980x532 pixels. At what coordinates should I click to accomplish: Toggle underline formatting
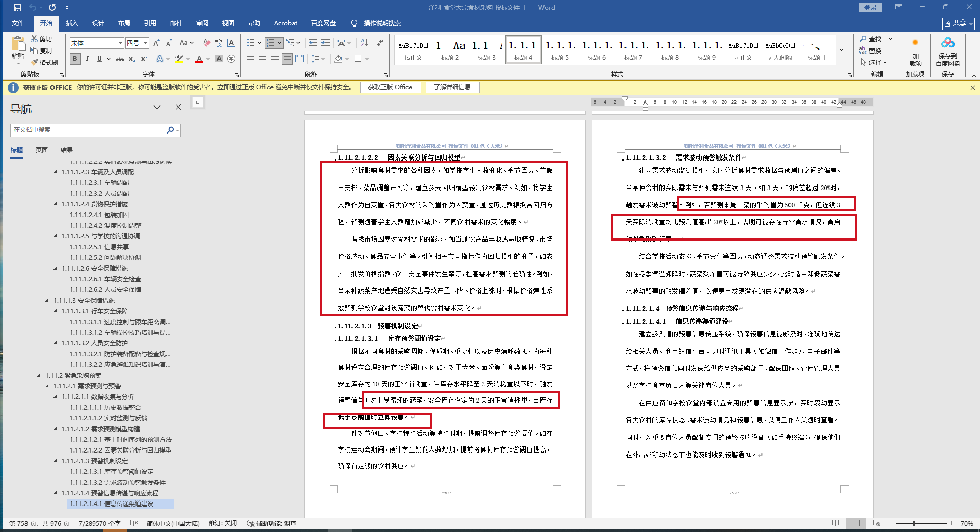coord(99,59)
